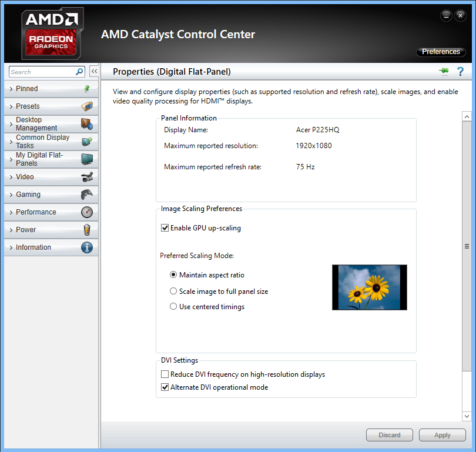The width and height of the screenshot is (476, 452).
Task: Open help with the question mark icon
Action: 460,72
